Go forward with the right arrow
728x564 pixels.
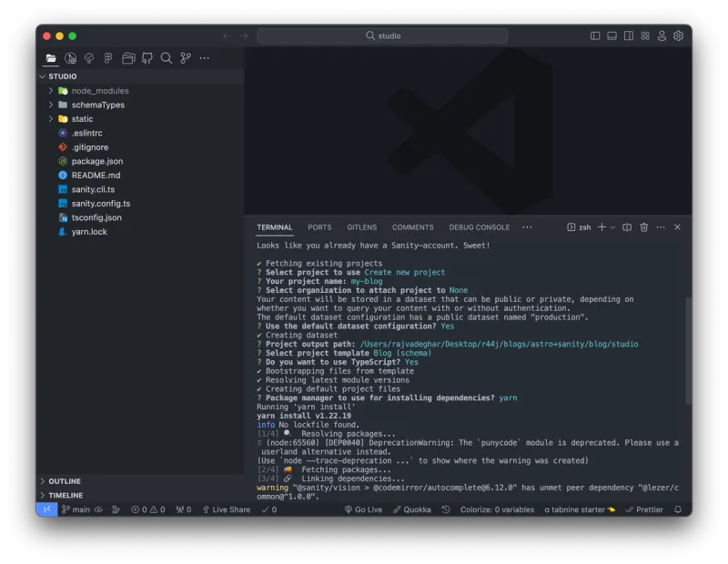pyautogui.click(x=244, y=35)
